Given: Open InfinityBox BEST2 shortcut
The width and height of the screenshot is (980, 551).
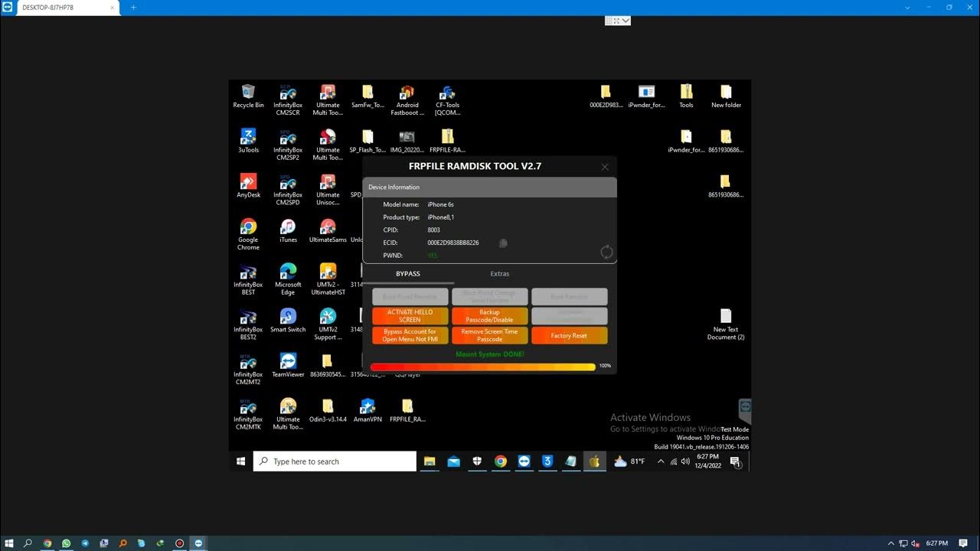Looking at the screenshot, I should 248,324.
